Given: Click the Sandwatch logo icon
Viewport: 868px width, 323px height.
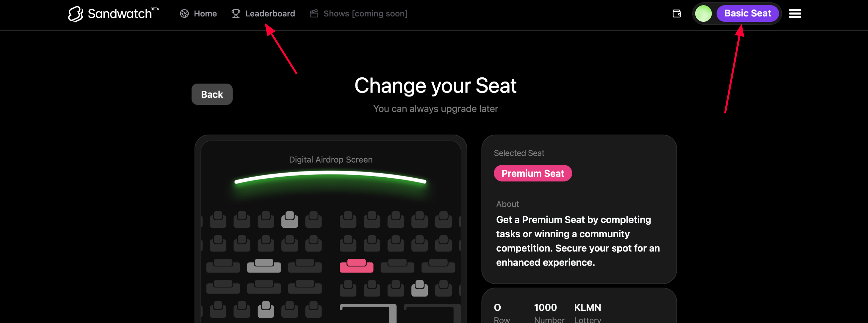Looking at the screenshot, I should tap(76, 14).
